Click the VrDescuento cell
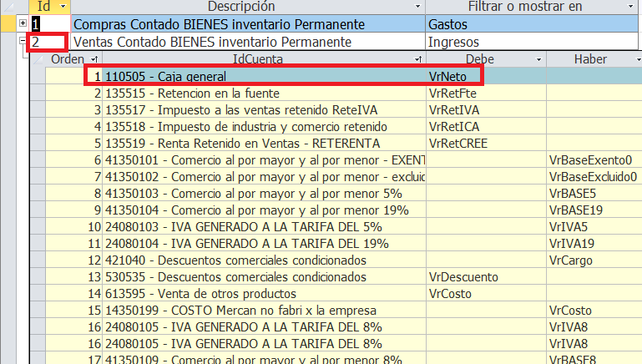Screen dimensions: 642x364 click(x=486, y=277)
